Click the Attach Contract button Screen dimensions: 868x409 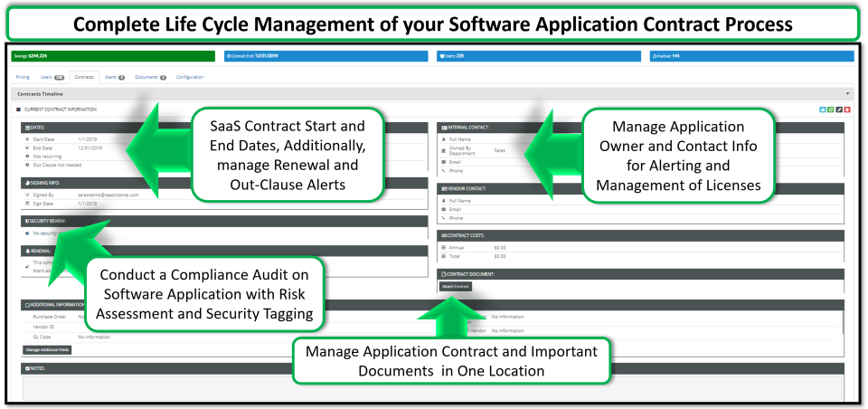(456, 287)
